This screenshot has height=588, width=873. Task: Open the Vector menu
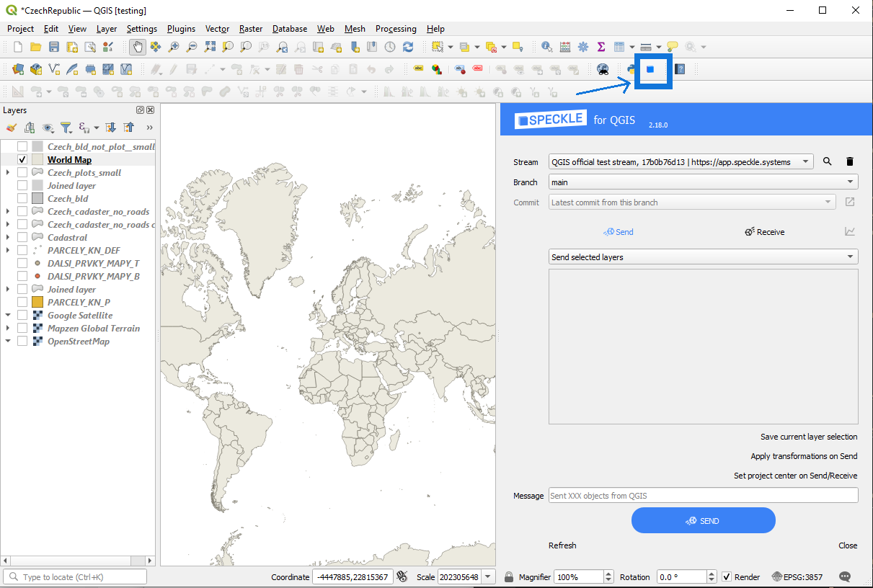click(x=217, y=29)
